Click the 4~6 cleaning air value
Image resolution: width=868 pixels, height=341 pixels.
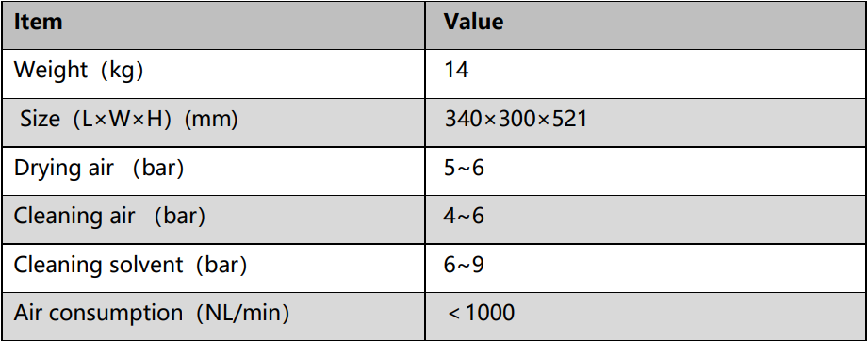(465, 217)
